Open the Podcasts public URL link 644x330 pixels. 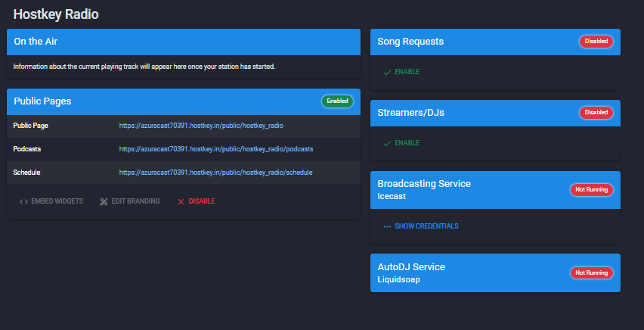(215, 149)
